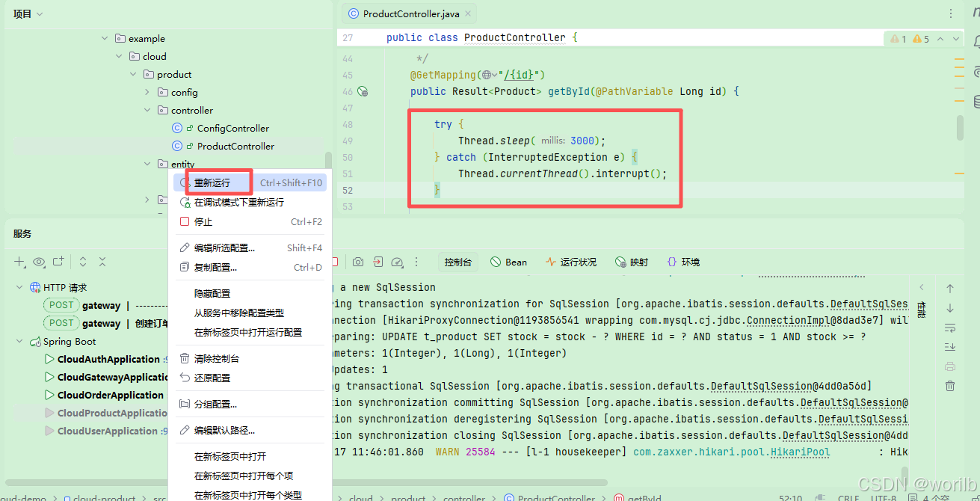Viewport: 980px width, 501px height.
Task: Collapse the performance side panel chevron
Action: pos(922,288)
